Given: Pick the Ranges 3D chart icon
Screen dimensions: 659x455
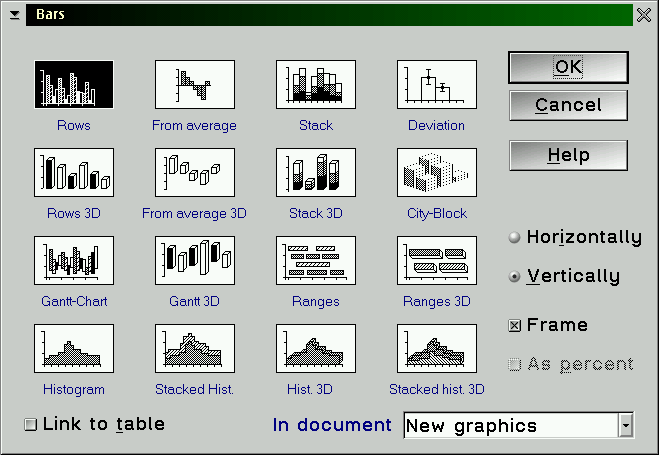Looking at the screenshot, I should tap(437, 261).
